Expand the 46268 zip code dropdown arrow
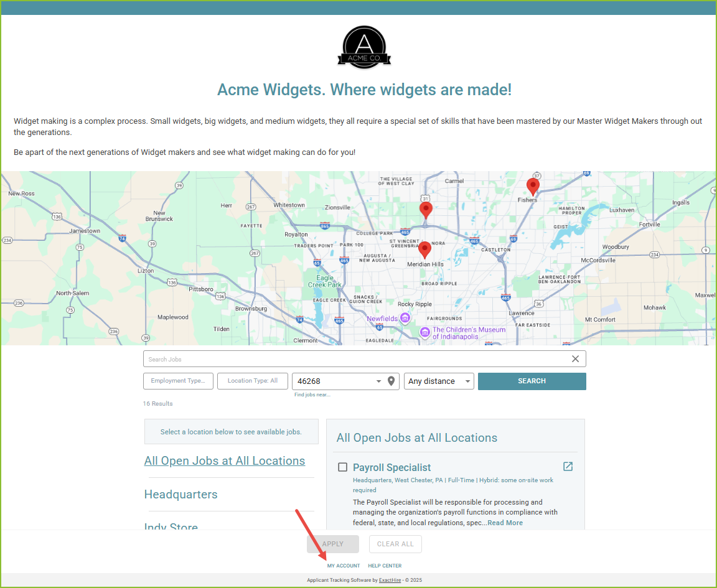 (x=378, y=381)
